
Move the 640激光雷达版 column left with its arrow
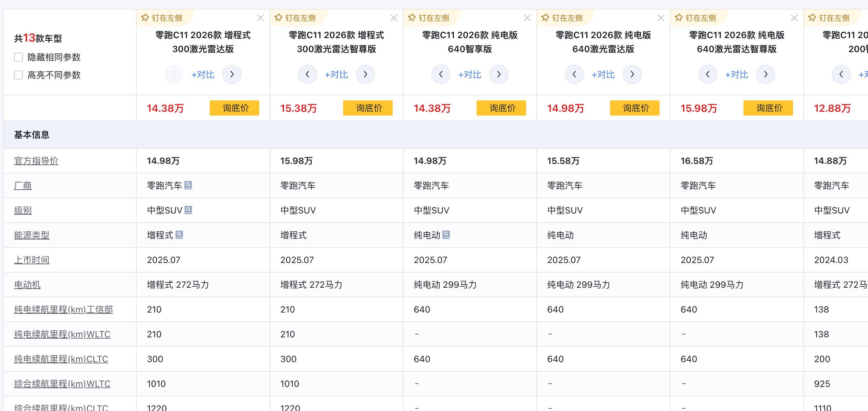(x=574, y=74)
